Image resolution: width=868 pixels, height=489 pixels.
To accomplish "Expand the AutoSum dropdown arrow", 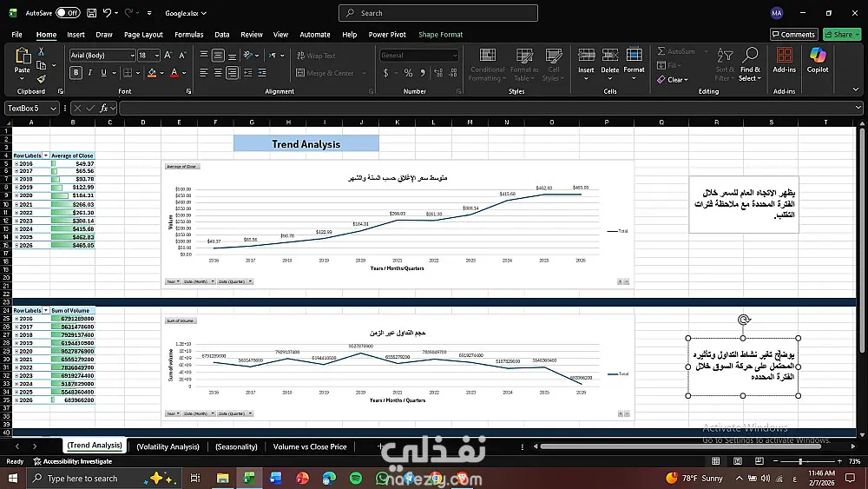I will [705, 51].
